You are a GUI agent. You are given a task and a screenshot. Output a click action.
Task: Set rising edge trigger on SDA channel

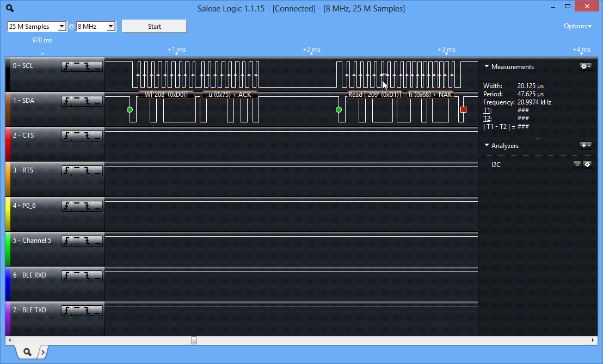pyautogui.click(x=66, y=101)
